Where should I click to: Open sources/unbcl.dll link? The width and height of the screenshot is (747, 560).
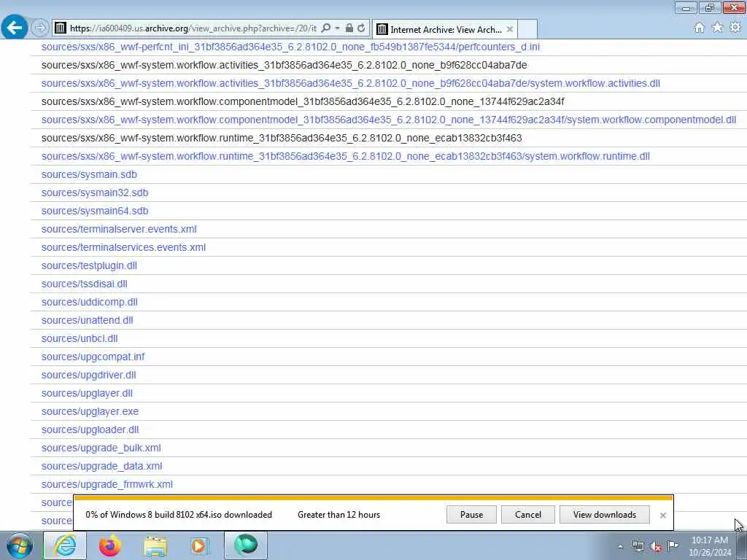coord(80,338)
